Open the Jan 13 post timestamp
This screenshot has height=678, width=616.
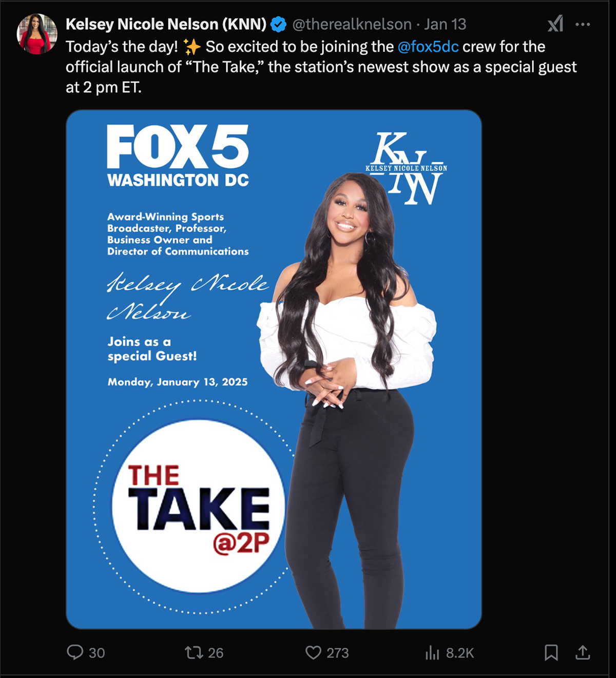click(x=445, y=24)
